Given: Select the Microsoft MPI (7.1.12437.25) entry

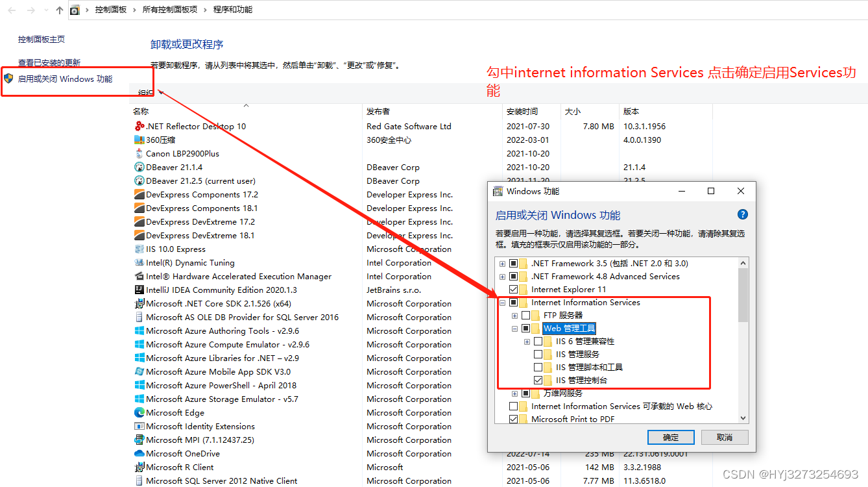Looking at the screenshot, I should point(200,440).
